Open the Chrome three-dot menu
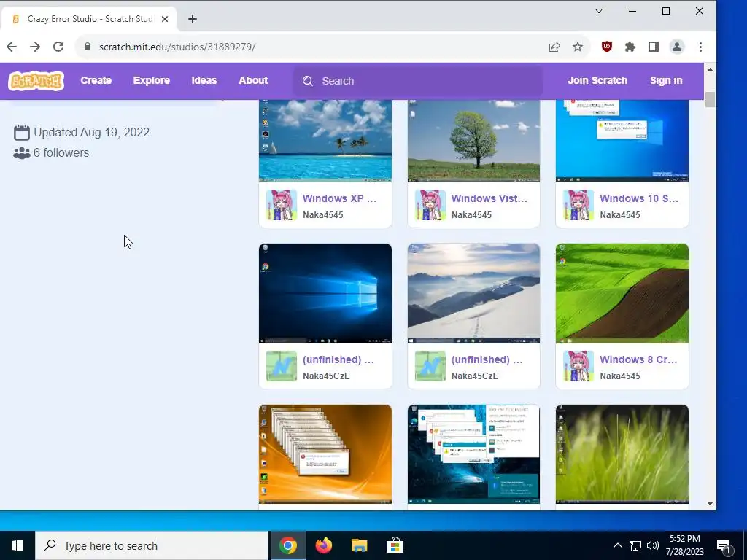Screen dimensions: 747x560 700,47
